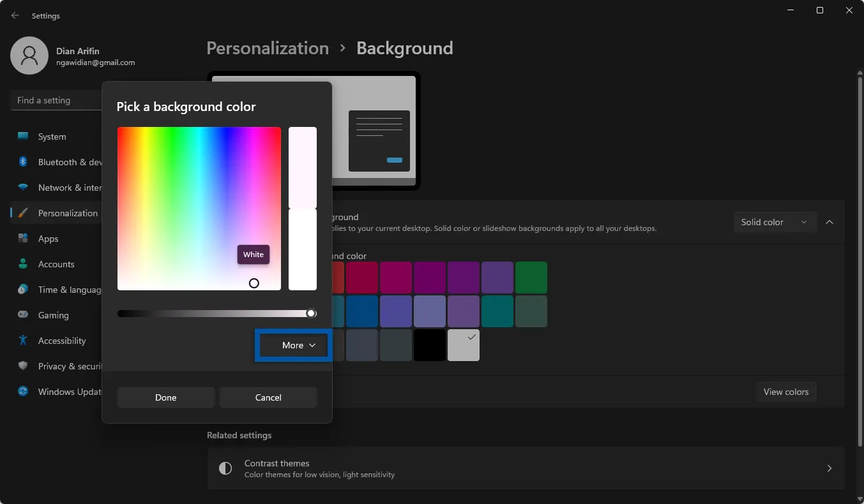
Task: Click the Gaming controller icon
Action: [23, 315]
